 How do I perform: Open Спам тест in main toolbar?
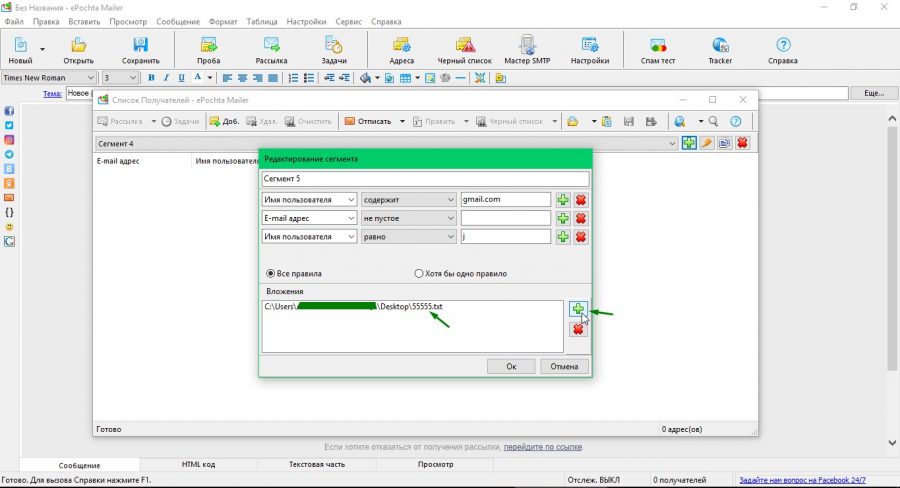pos(658,51)
